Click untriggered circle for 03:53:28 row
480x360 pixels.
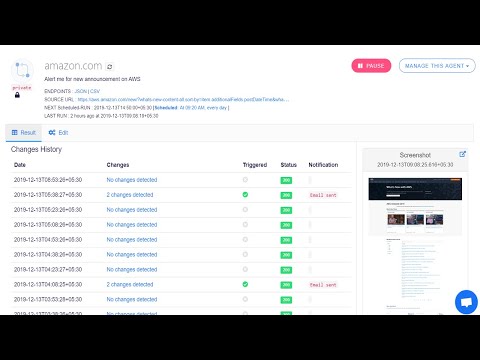pos(245,299)
